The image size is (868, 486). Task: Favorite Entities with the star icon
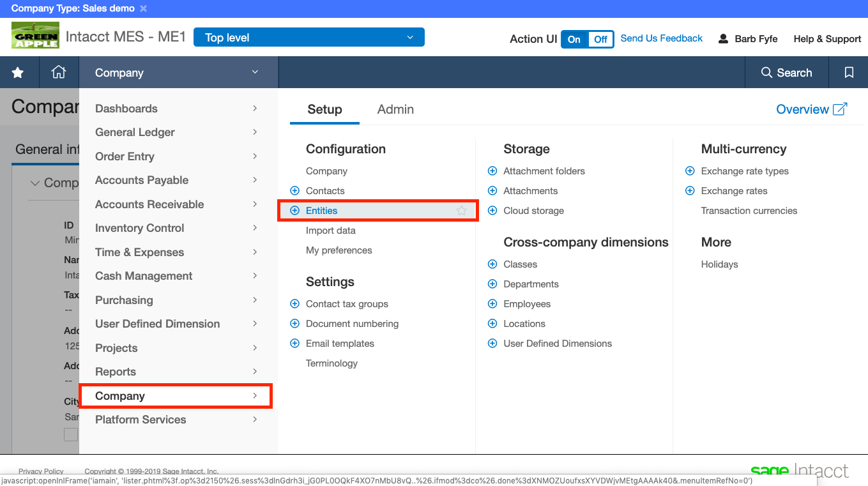pyautogui.click(x=462, y=211)
